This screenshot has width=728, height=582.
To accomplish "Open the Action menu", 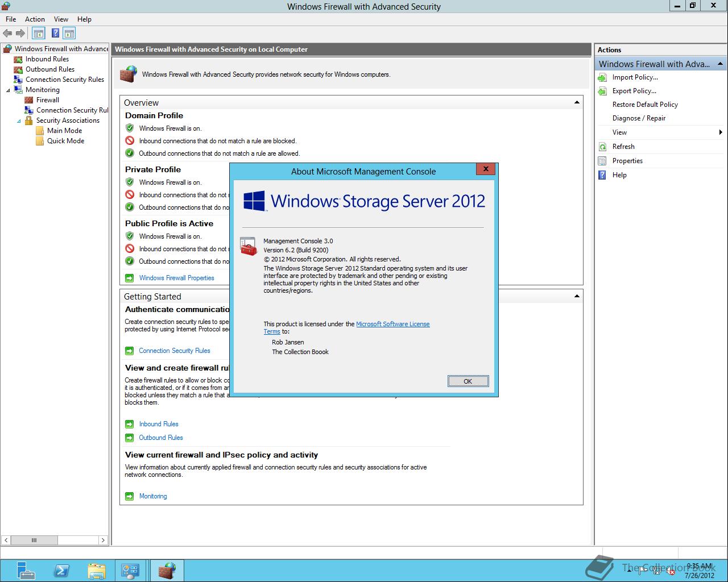I will [x=35, y=19].
